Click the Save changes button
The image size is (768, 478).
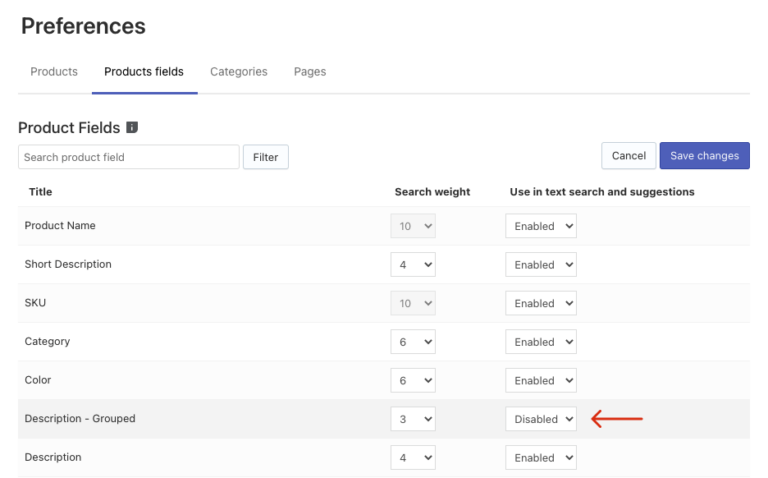tap(704, 156)
